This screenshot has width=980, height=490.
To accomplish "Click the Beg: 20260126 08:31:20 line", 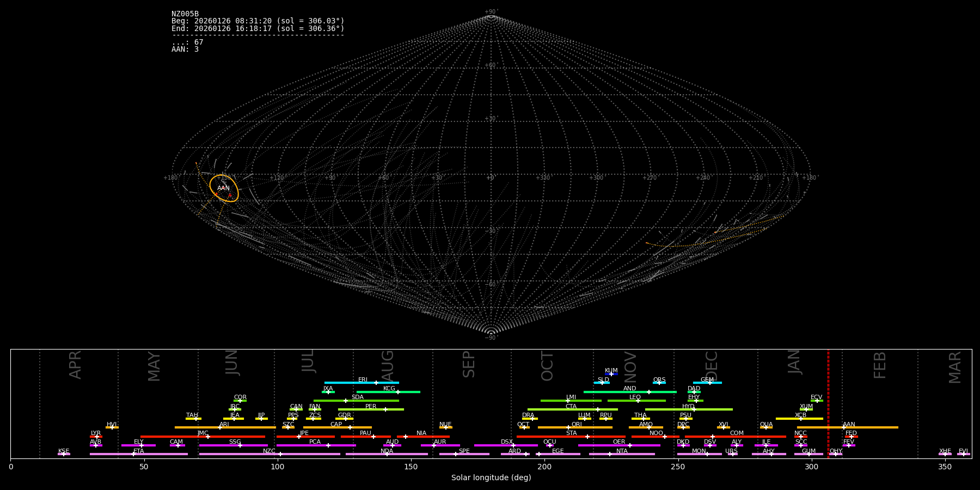I will pyautogui.click(x=258, y=21).
